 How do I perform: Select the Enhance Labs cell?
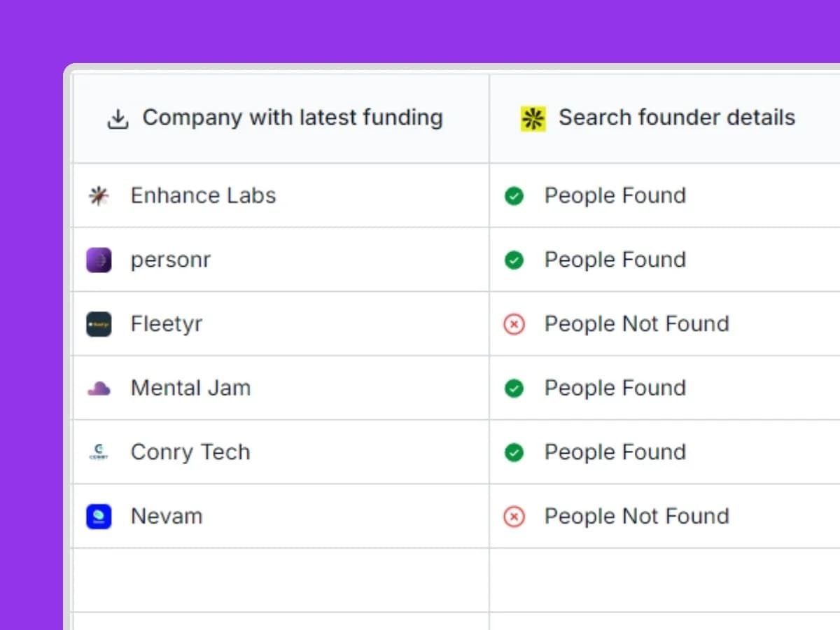tap(203, 195)
